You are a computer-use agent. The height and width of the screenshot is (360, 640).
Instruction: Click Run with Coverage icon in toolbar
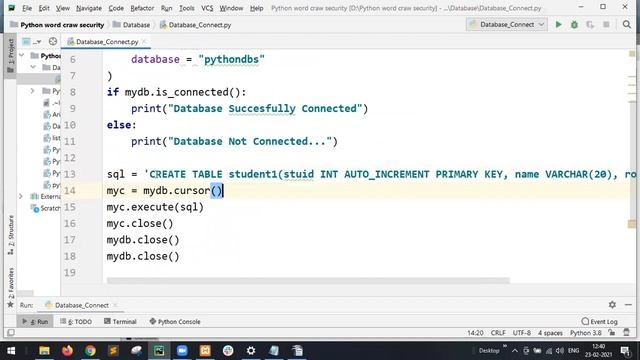pos(590,24)
